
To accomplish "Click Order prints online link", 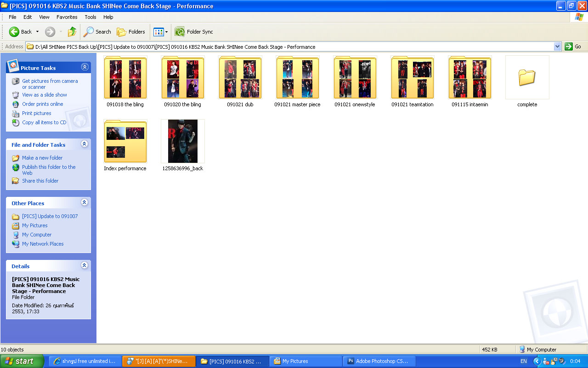I will pos(43,104).
